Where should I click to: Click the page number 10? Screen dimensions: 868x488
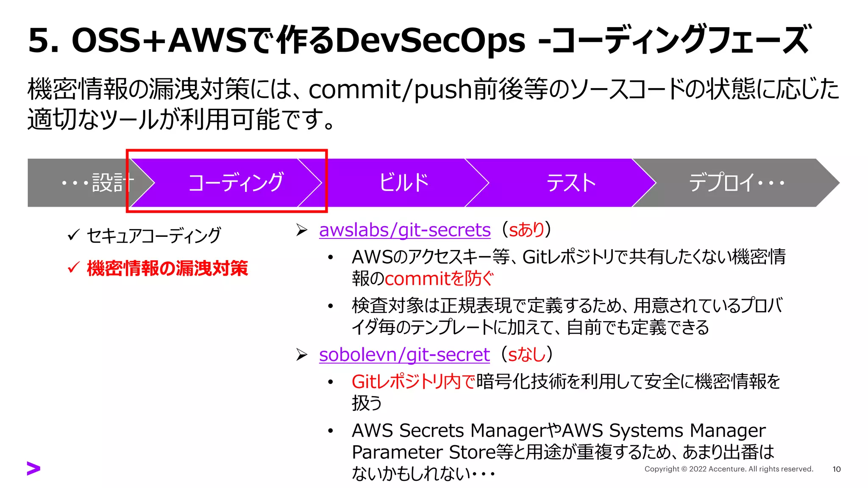coord(836,469)
